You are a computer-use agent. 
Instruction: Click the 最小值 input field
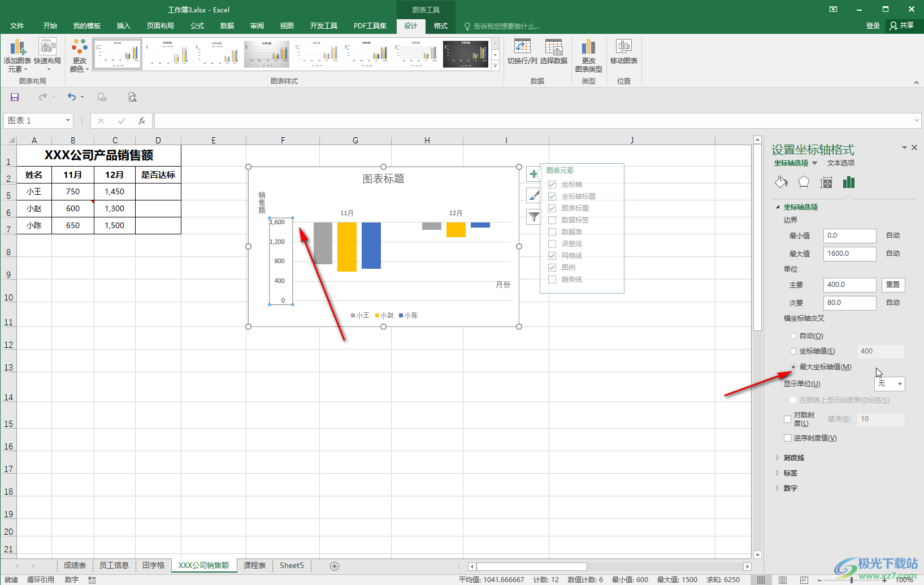849,235
